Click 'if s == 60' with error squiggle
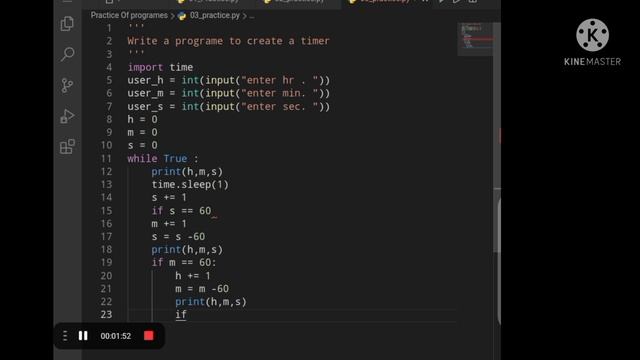Screen dimensions: 640x360 coord(181,211)
